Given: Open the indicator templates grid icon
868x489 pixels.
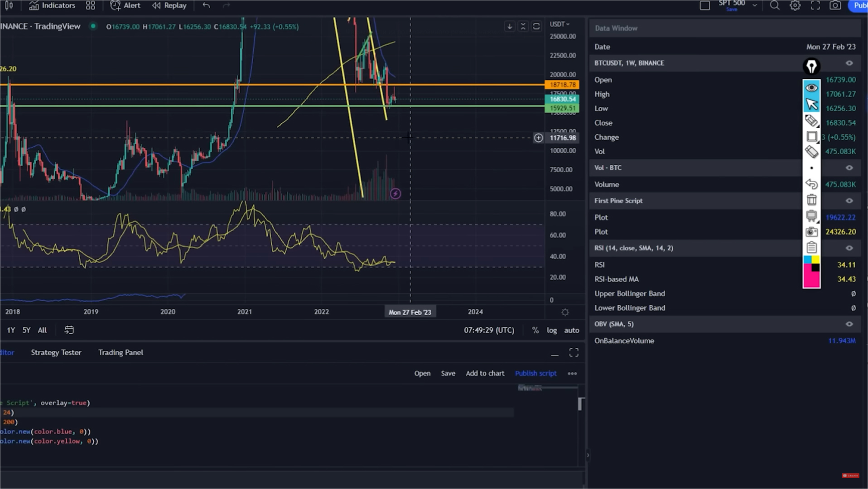Looking at the screenshot, I should 91,5.
